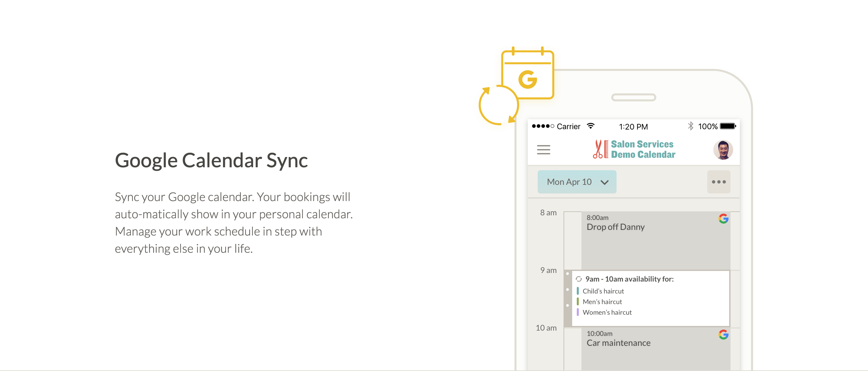The height and width of the screenshot is (371, 868).
Task: Click the 10 am time label
Action: click(x=546, y=328)
